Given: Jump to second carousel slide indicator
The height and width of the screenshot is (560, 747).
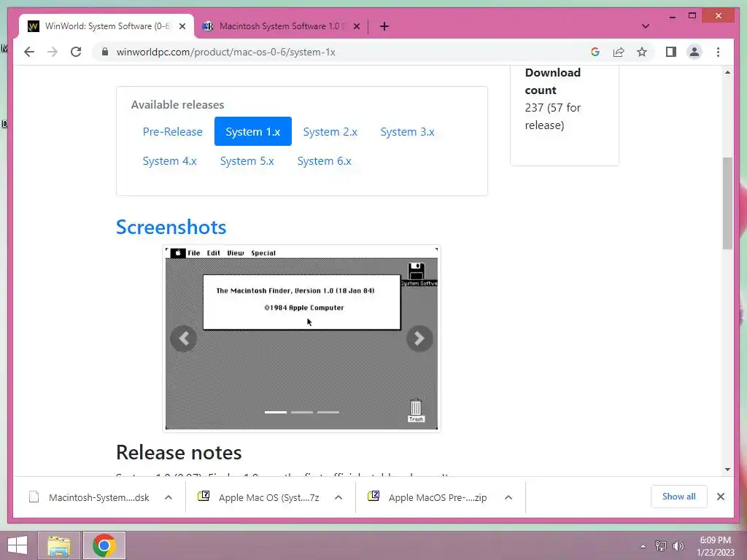Looking at the screenshot, I should click(x=302, y=413).
